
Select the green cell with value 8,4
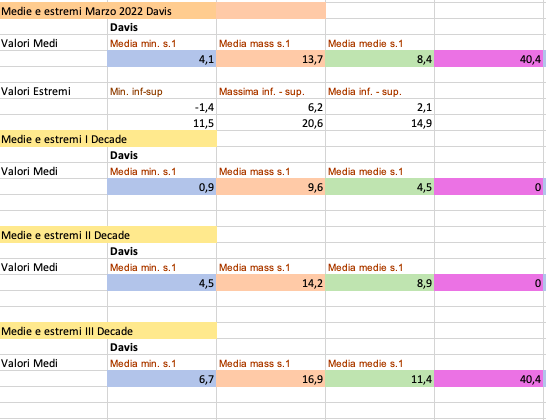coord(380,59)
